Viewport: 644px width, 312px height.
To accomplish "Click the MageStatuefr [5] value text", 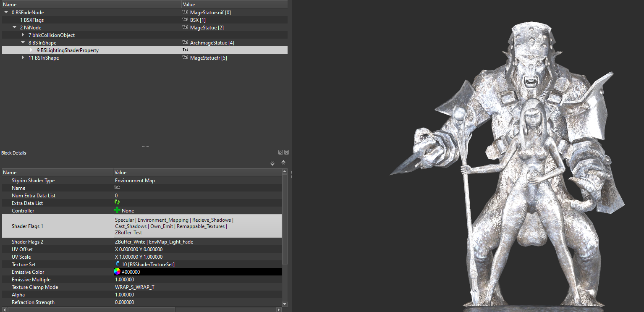I will point(208,58).
